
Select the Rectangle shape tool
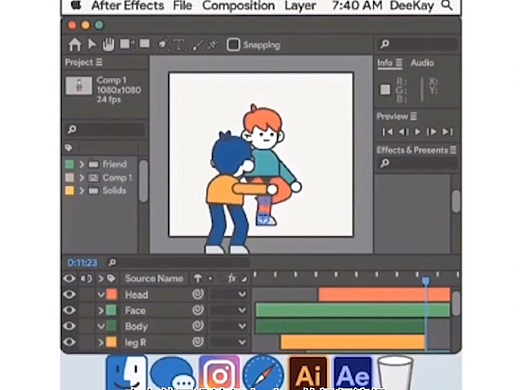(144, 44)
